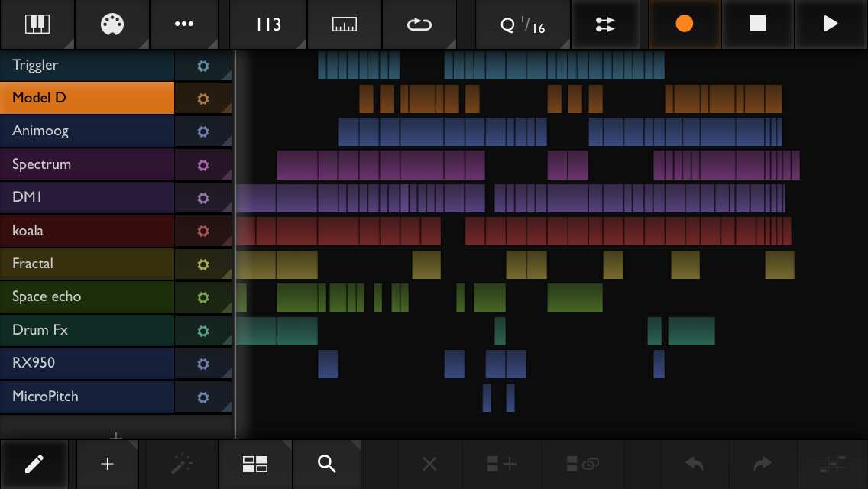Open DM1 track settings gear

click(203, 198)
